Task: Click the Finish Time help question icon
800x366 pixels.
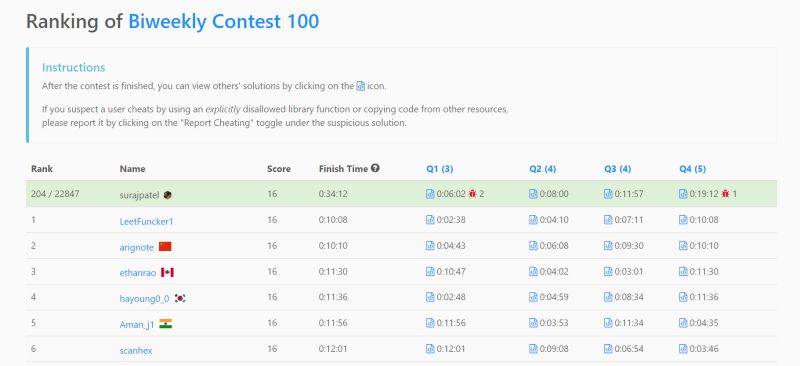Action: pos(375,168)
